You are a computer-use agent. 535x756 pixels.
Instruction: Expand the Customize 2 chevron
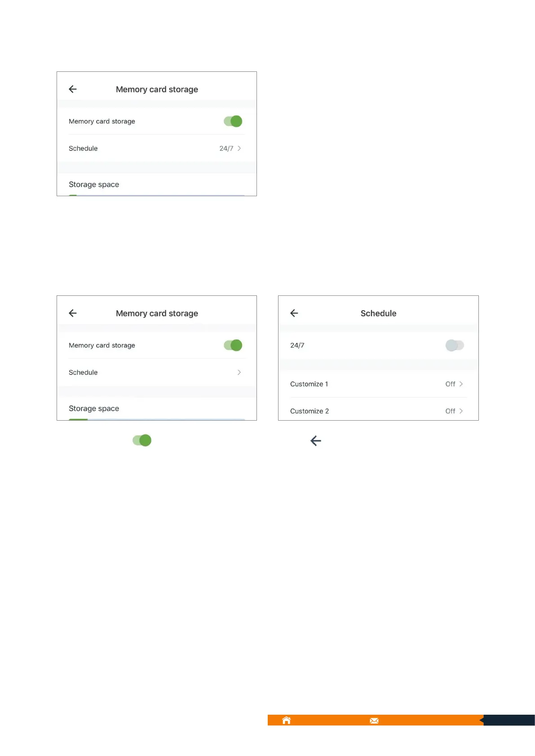(461, 411)
